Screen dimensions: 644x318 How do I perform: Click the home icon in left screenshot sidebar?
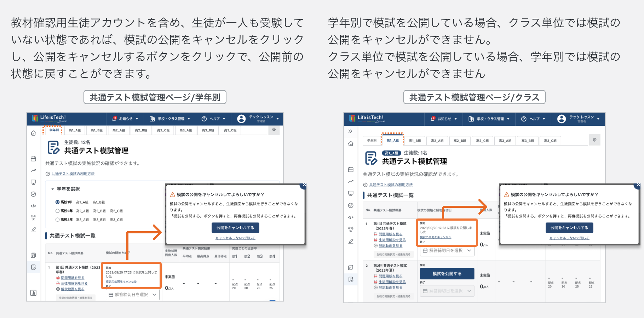click(33, 133)
